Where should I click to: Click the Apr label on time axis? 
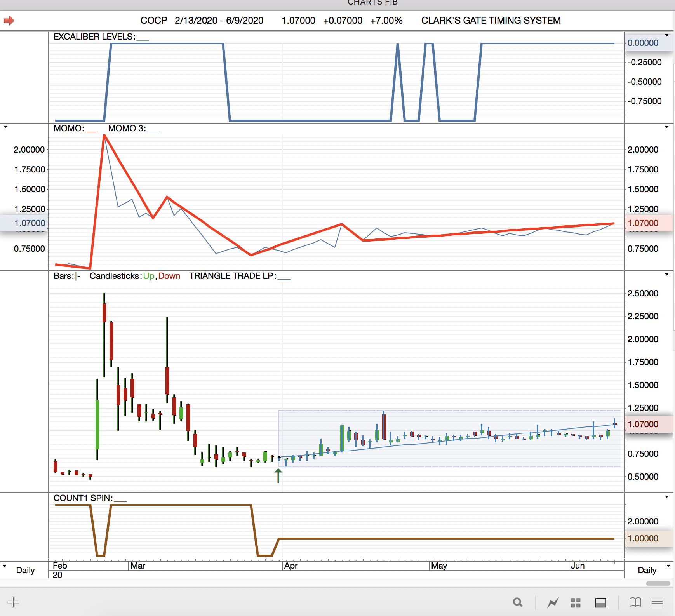(291, 566)
